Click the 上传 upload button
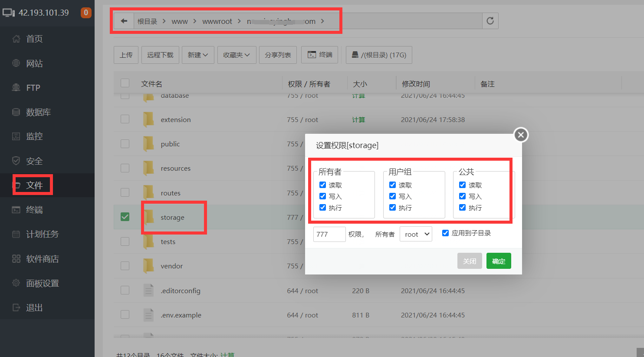The width and height of the screenshot is (644, 357). tap(126, 55)
